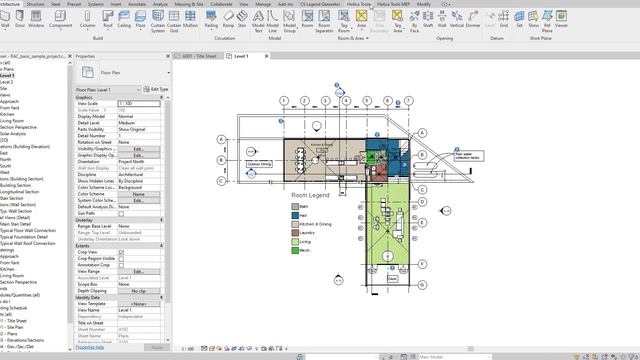Select the Roof tool
This screenshot has width=640, height=360.
tap(108, 19)
